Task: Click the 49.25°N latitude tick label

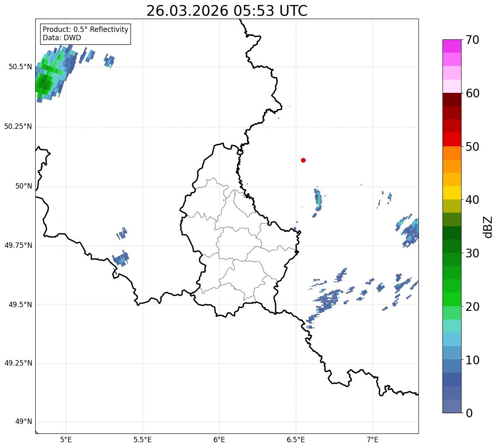Action: coord(18,363)
